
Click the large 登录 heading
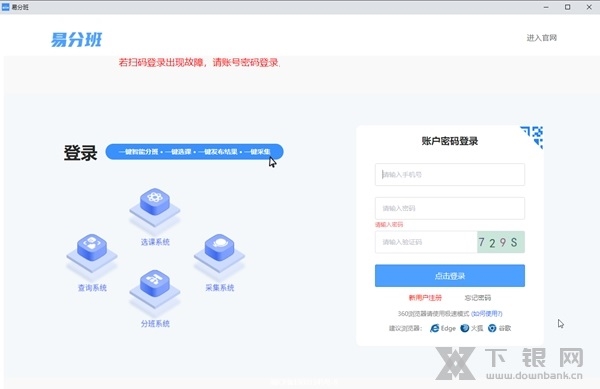(x=80, y=153)
